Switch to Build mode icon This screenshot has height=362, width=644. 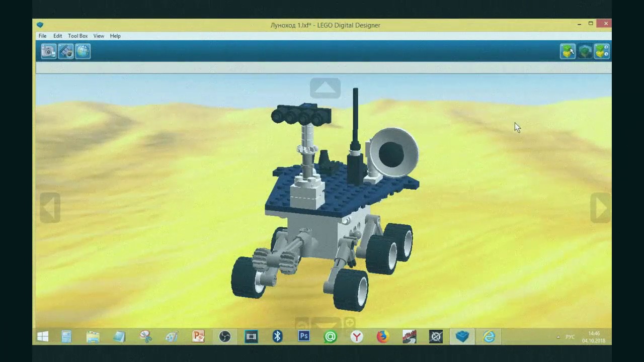[x=568, y=51]
